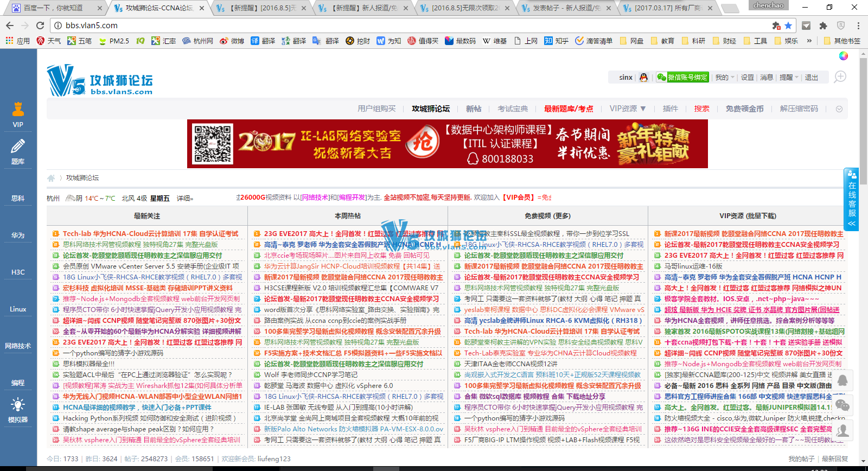This screenshot has width=868, height=471.
Task: Click the 退出 logout link
Action: (811, 78)
